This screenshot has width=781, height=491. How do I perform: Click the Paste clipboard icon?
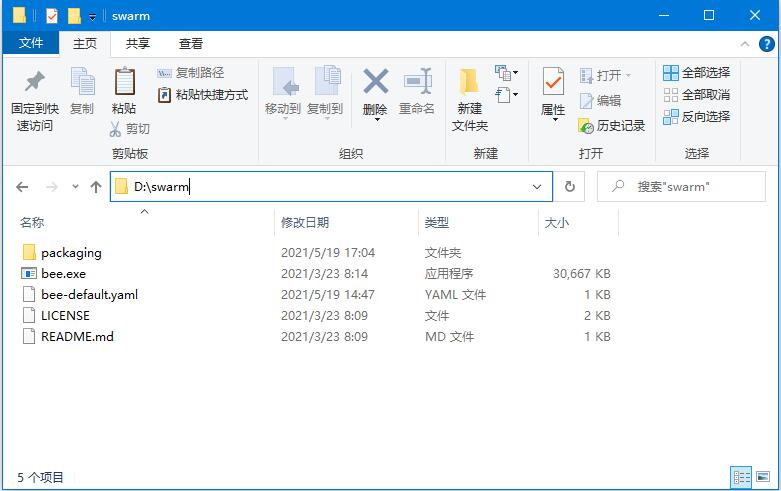[124, 82]
